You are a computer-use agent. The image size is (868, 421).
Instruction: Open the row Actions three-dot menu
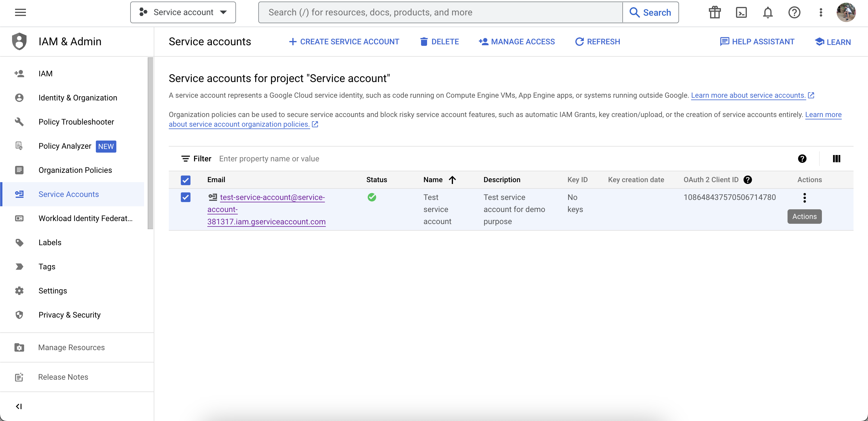coord(804,198)
